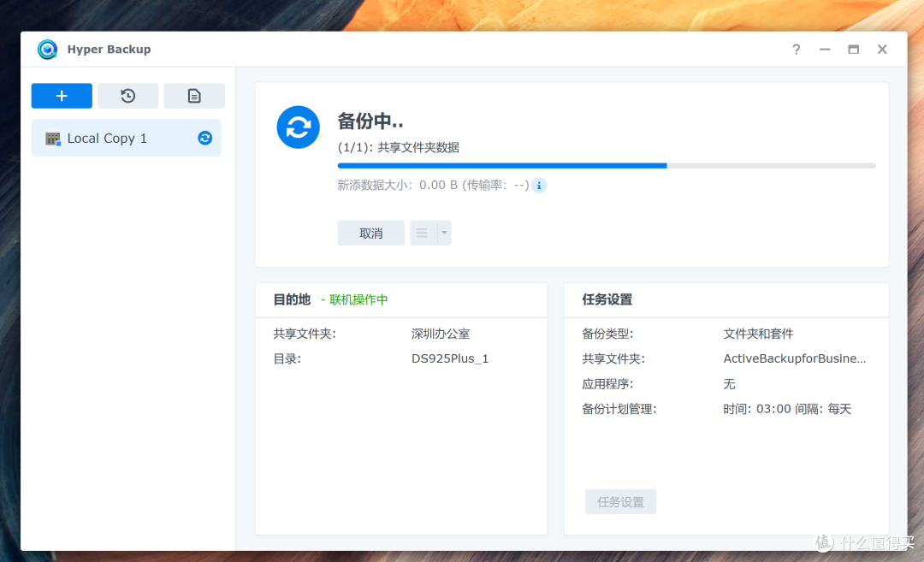
Task: Open the disabled 任务设置 button
Action: [620, 502]
